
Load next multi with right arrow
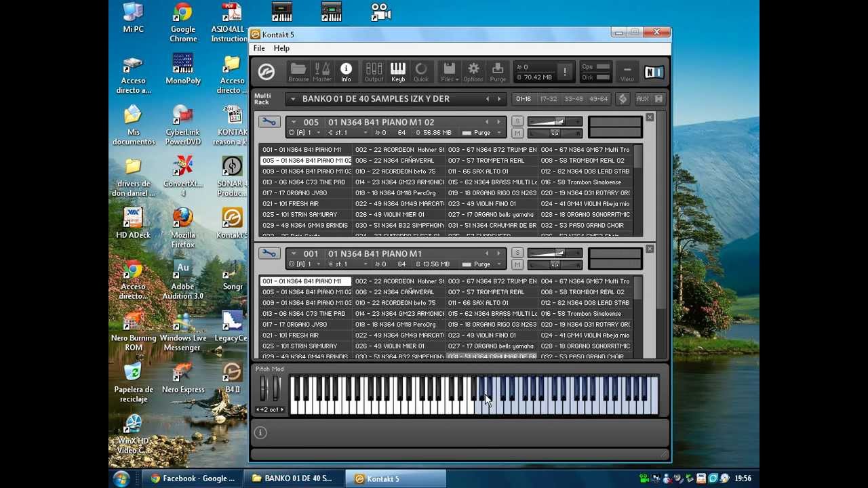pos(499,99)
